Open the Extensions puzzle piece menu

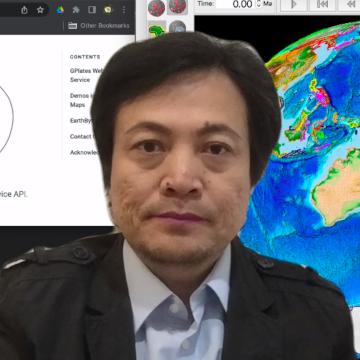point(76,10)
